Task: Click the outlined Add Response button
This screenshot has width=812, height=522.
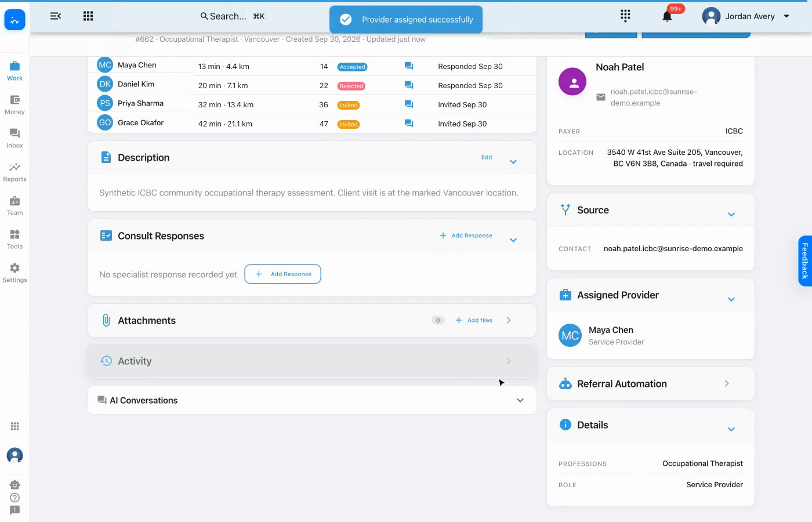Action: [x=283, y=274]
